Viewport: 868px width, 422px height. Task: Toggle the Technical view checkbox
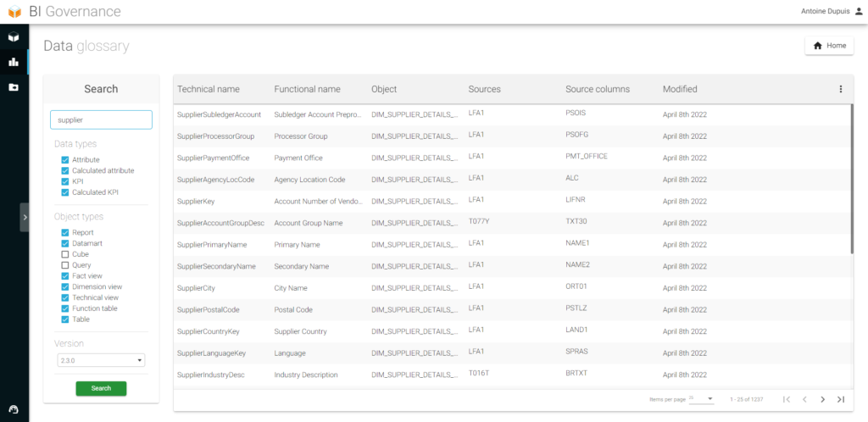[64, 297]
